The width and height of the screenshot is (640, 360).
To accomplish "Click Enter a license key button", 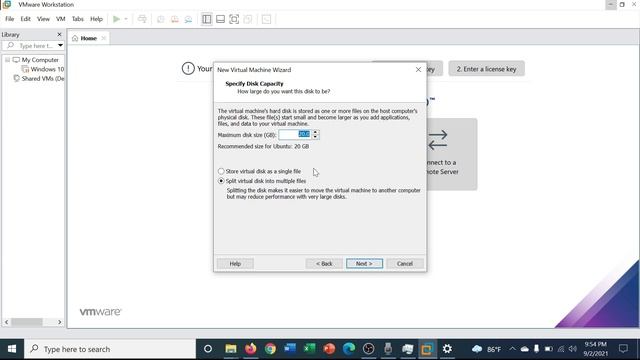I will (487, 69).
